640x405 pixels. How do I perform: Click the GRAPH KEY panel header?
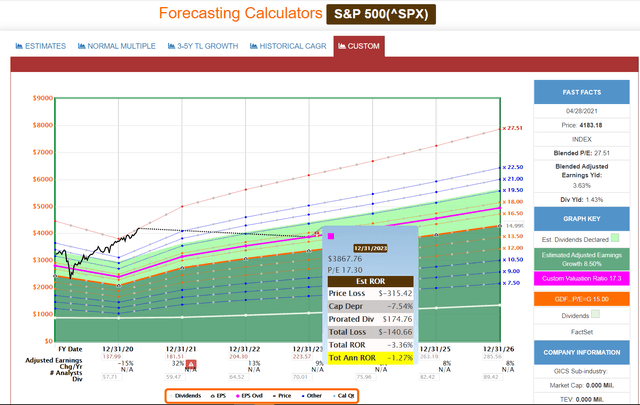pyautogui.click(x=582, y=219)
